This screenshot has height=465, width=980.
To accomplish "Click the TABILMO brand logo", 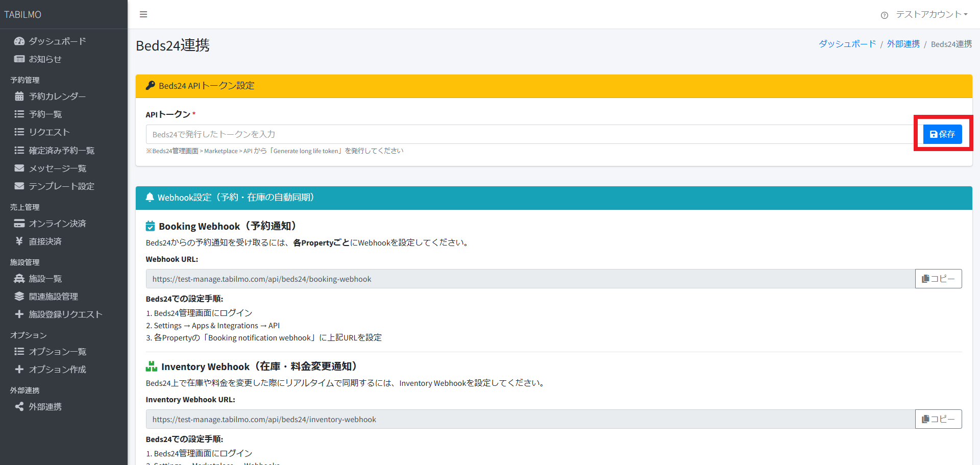I will click(x=23, y=14).
